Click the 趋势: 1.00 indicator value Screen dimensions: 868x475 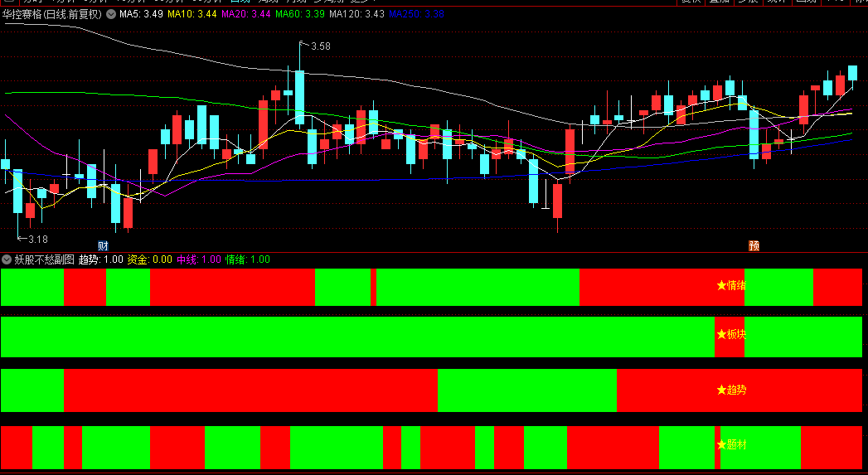[x=101, y=259]
